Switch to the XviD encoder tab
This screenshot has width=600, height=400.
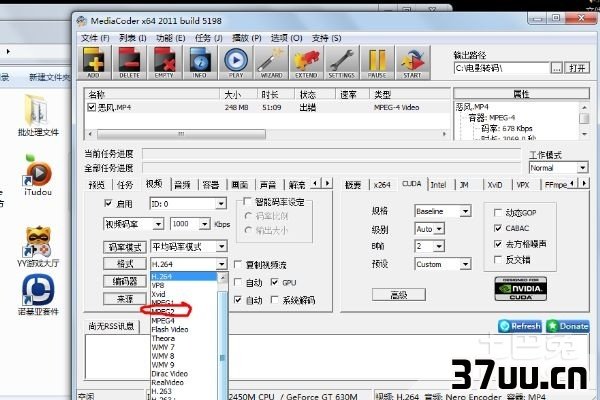495,185
